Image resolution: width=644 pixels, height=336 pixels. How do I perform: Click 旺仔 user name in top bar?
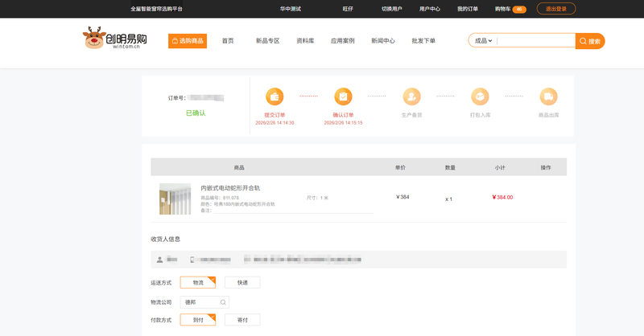[348, 9]
